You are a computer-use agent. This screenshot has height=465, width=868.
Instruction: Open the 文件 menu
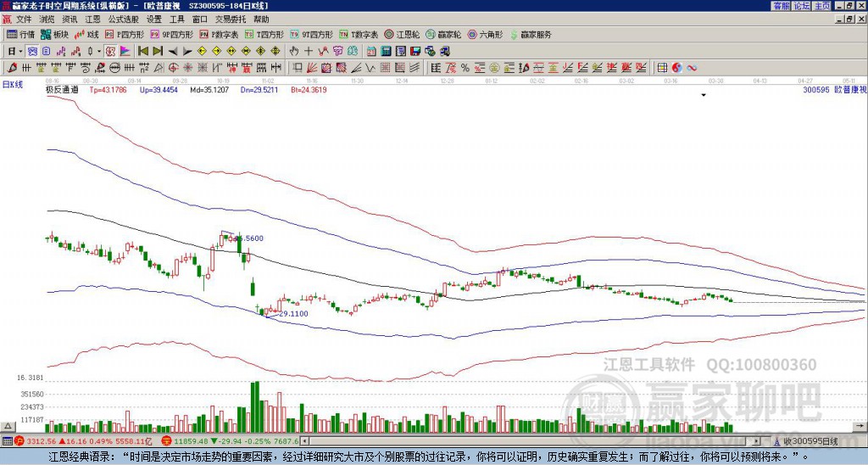pos(24,20)
